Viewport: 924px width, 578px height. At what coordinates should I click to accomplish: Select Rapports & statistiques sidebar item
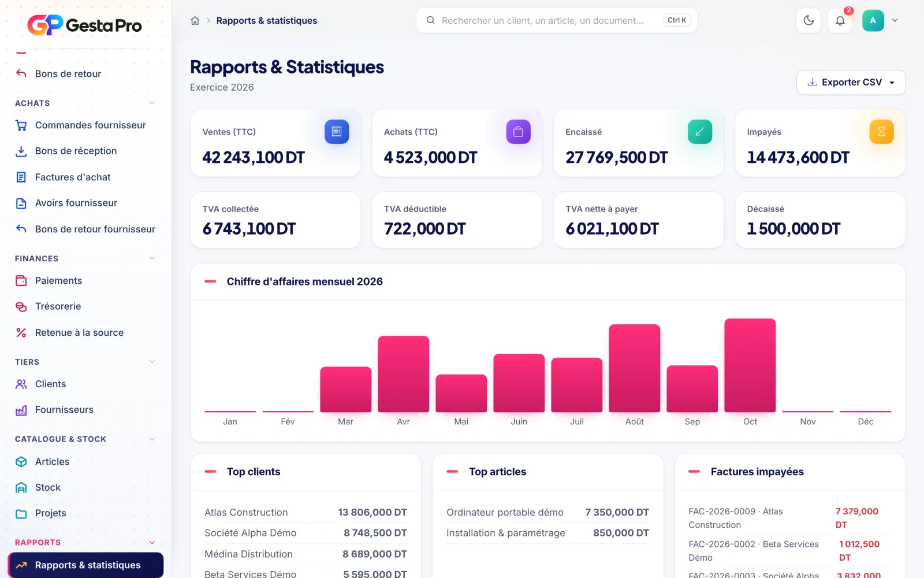85,565
